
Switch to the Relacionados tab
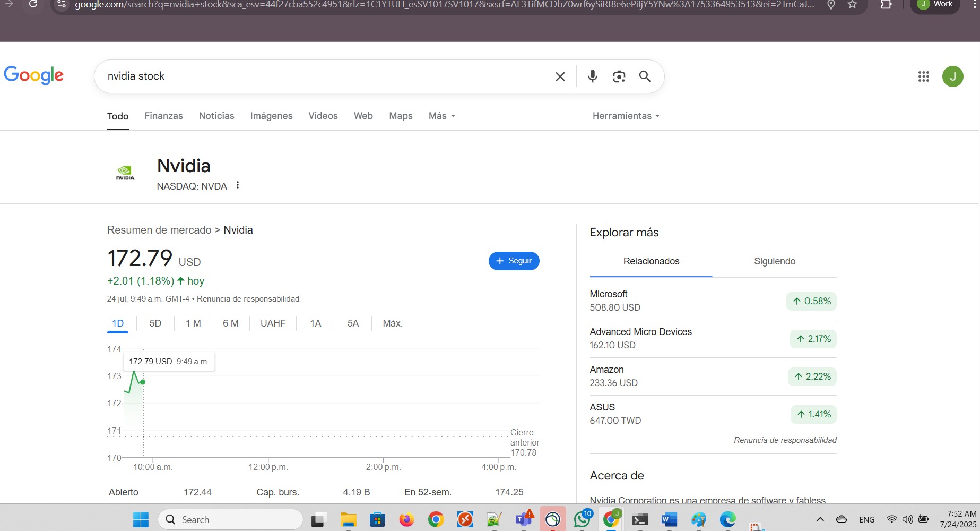point(651,261)
